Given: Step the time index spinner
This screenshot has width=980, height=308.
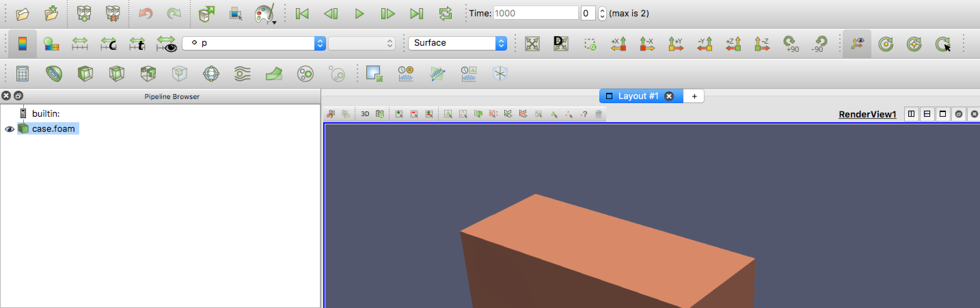Looking at the screenshot, I should tap(602, 13).
